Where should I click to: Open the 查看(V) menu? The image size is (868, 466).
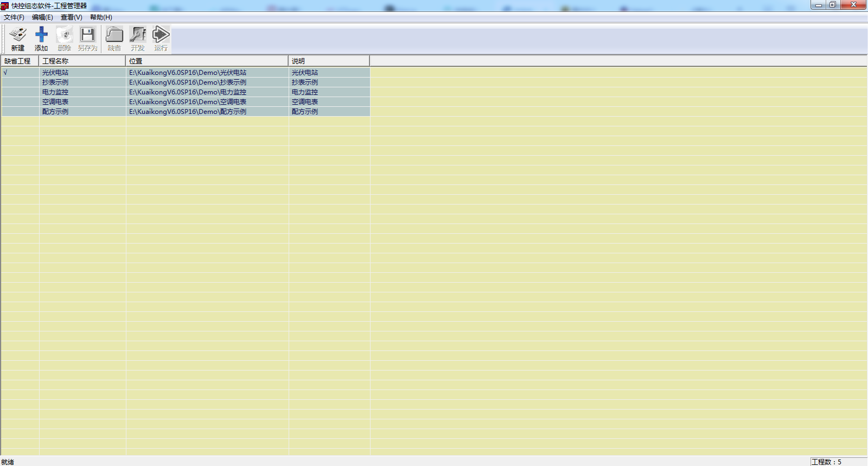[x=71, y=17]
